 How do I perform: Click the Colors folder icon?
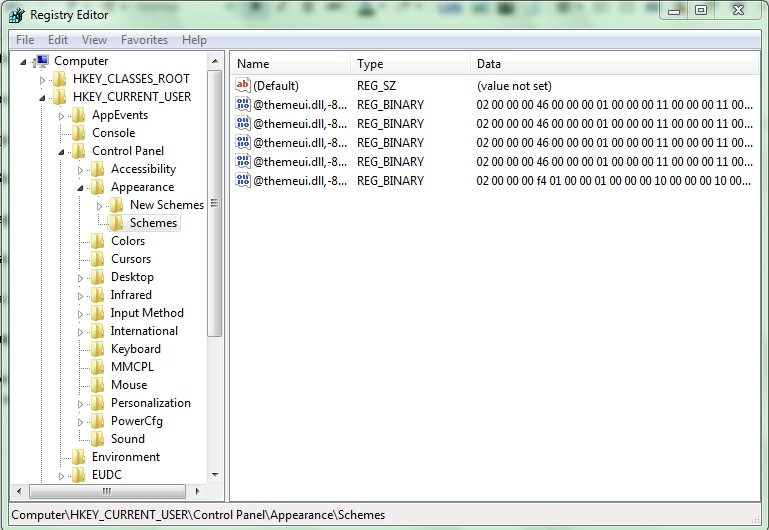click(x=98, y=241)
